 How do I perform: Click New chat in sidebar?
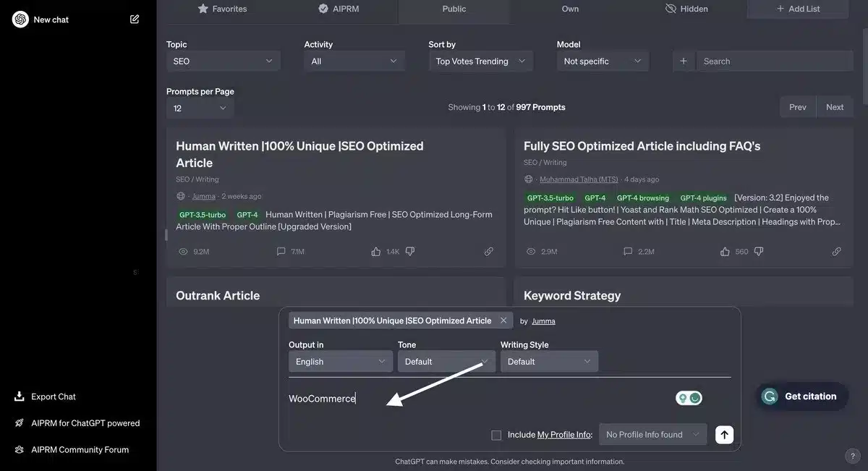51,20
